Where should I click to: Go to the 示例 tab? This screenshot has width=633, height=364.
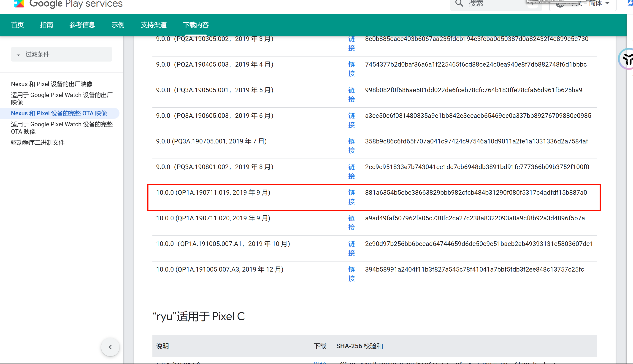(x=118, y=25)
